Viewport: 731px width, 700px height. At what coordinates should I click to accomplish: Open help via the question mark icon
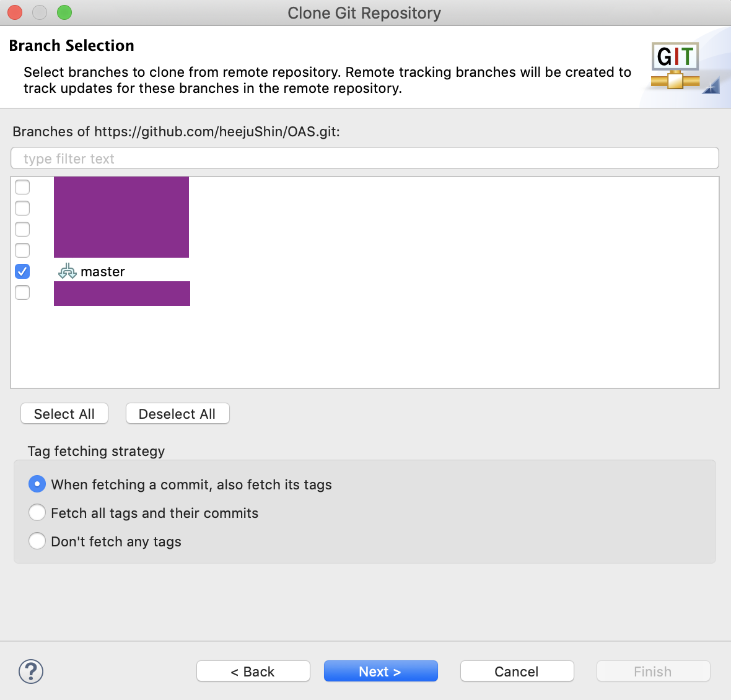click(31, 672)
